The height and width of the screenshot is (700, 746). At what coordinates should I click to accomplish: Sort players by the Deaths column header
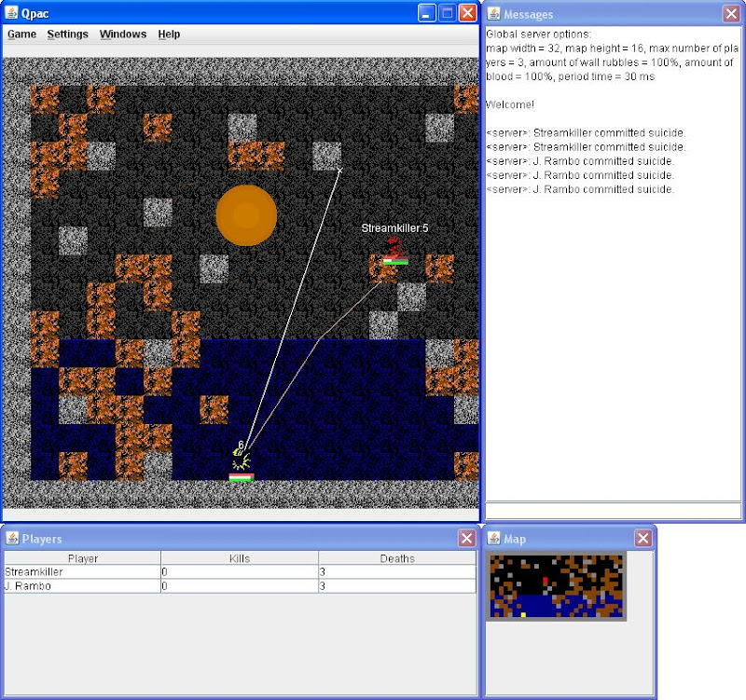[x=395, y=558]
